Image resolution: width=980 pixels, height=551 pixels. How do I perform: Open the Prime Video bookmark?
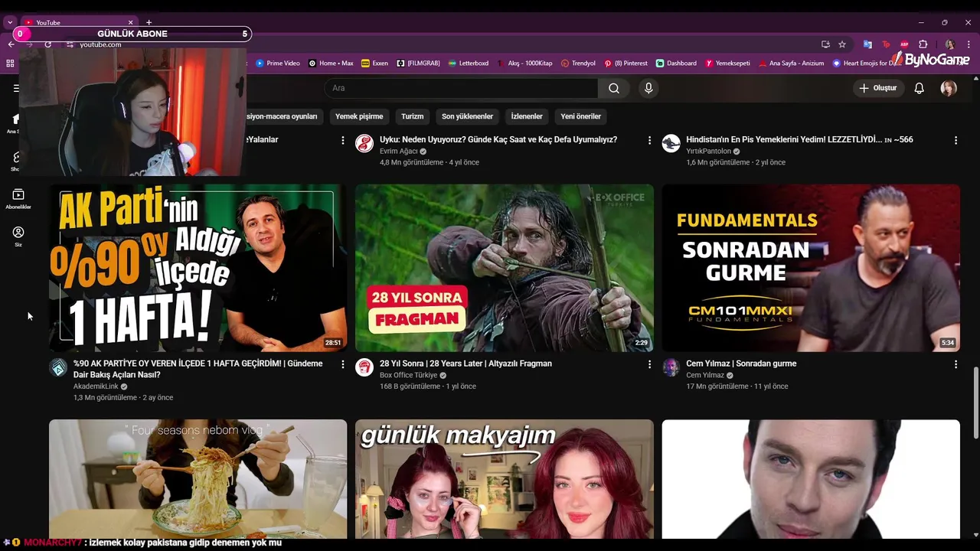pyautogui.click(x=278, y=64)
